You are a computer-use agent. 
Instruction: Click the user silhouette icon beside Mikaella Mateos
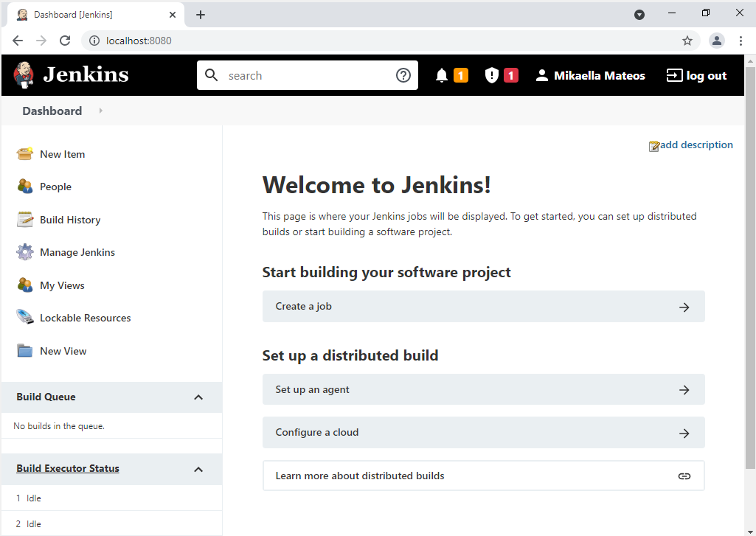542,75
